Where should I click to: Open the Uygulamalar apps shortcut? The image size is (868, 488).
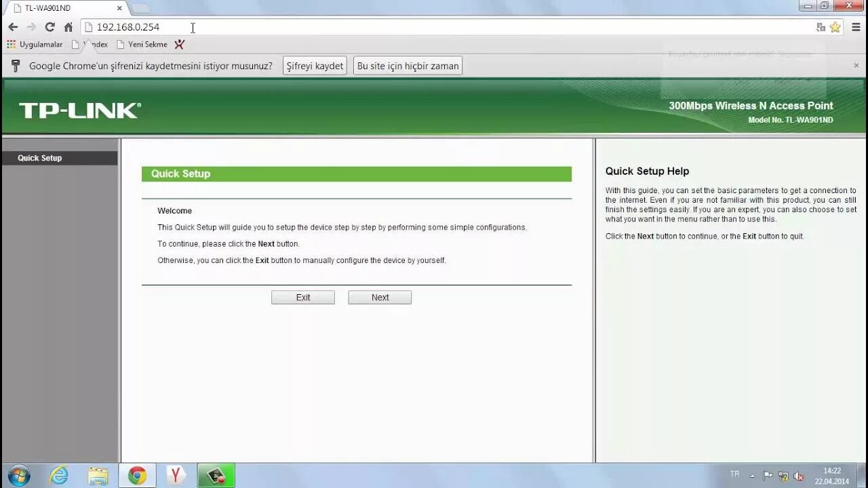[35, 44]
